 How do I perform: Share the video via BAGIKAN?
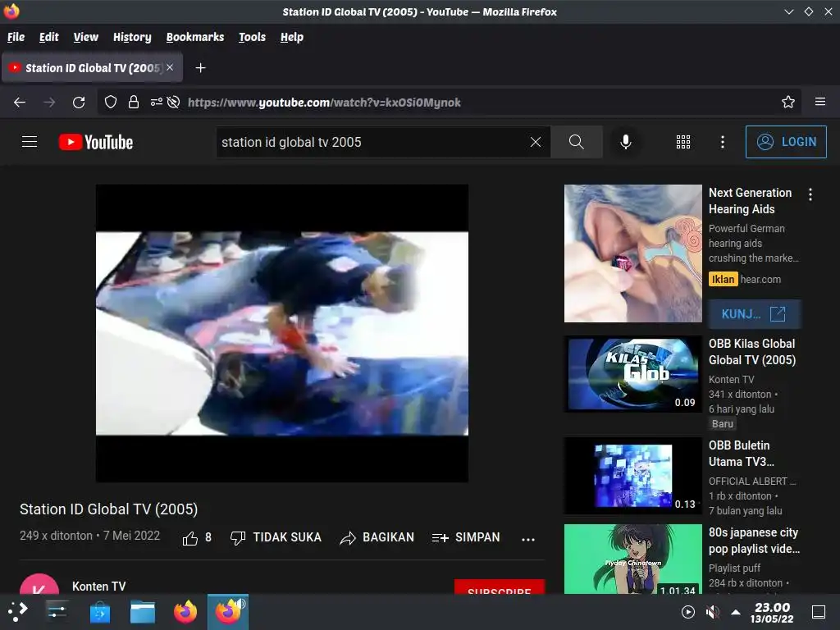(377, 538)
